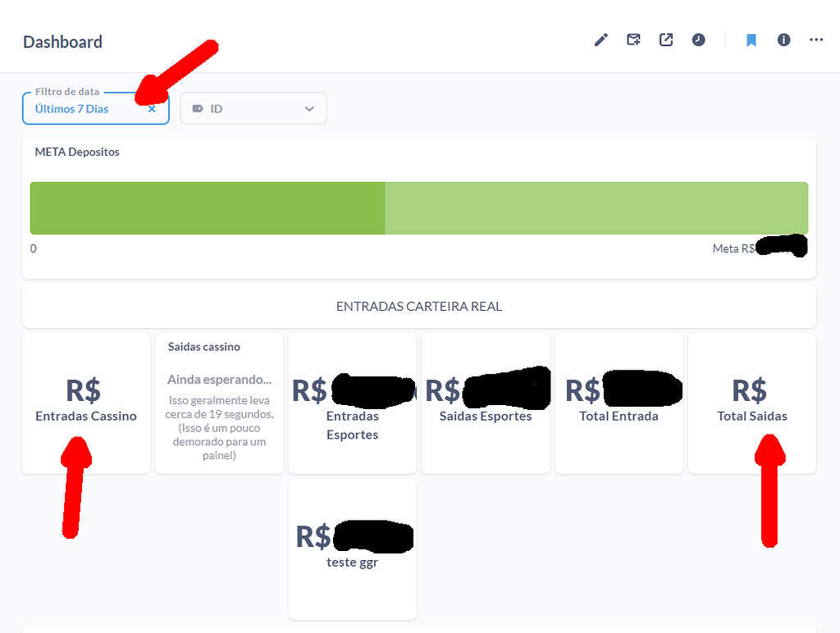Image resolution: width=840 pixels, height=633 pixels.
Task: Expand the ID filter dropdown
Action: click(309, 109)
